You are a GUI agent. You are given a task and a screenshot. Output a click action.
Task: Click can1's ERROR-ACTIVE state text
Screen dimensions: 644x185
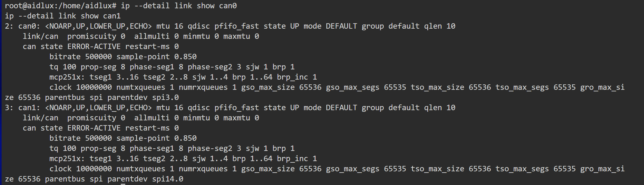coord(94,128)
